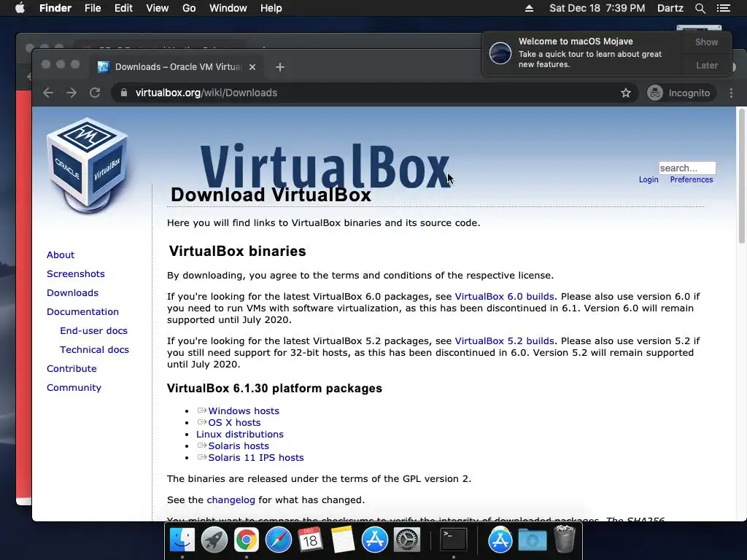Open the Contribute sidebar link
Screen dimensions: 747x560
71,368
